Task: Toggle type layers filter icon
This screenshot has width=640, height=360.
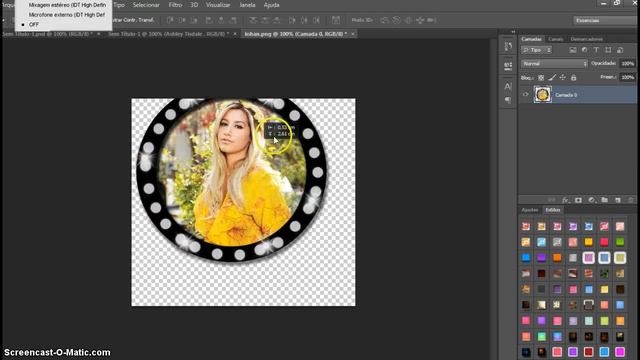Action: click(596, 50)
